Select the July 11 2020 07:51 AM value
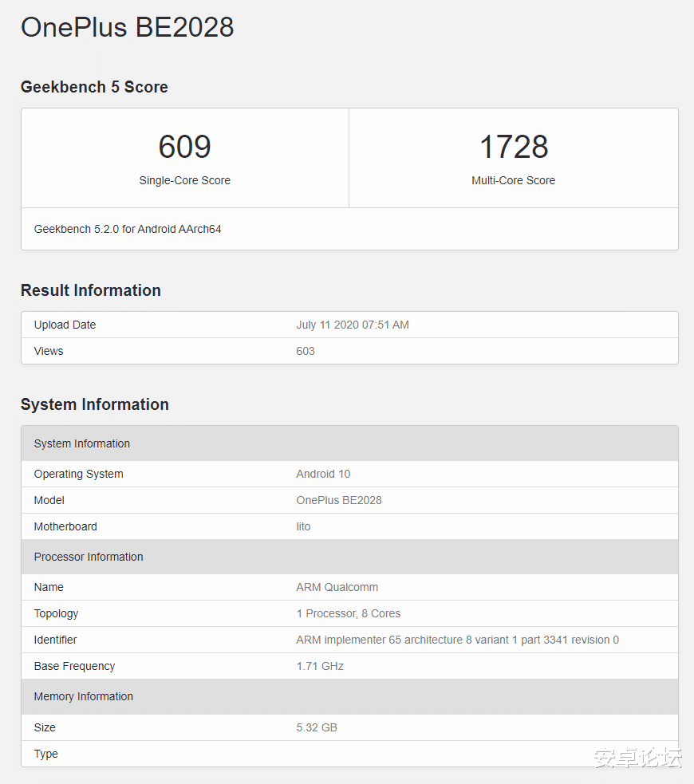This screenshot has height=784, width=694. tap(353, 325)
